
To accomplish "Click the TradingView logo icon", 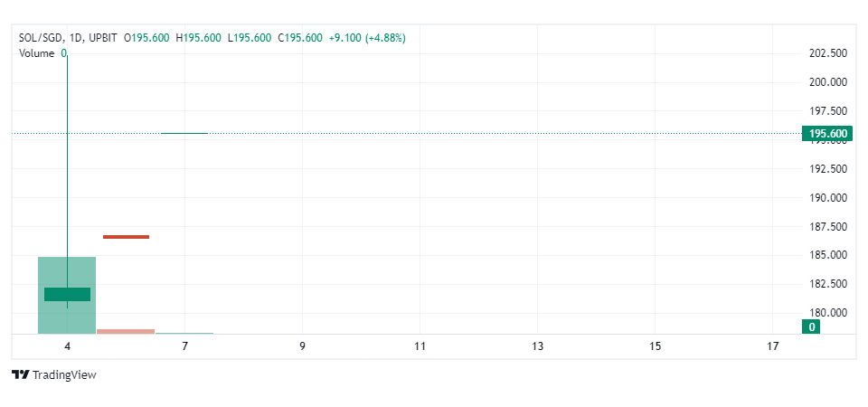I will click(20, 374).
